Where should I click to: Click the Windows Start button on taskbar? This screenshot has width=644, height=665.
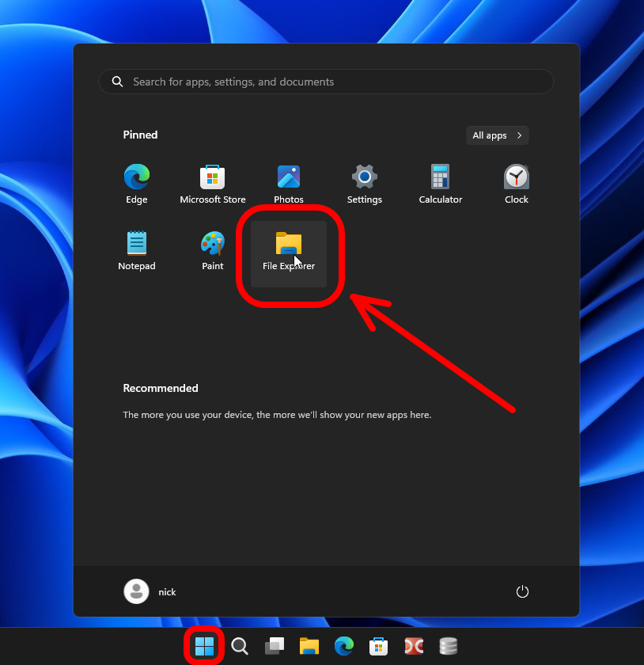(204, 646)
